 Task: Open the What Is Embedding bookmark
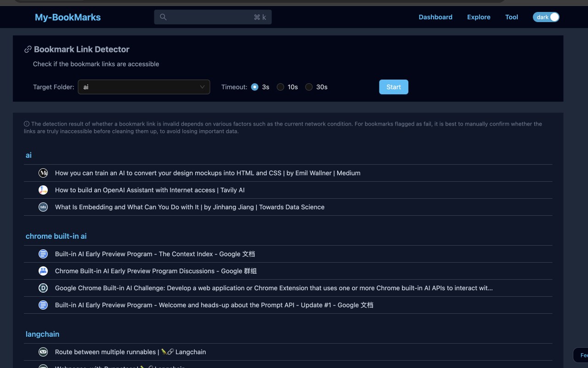tap(190, 207)
